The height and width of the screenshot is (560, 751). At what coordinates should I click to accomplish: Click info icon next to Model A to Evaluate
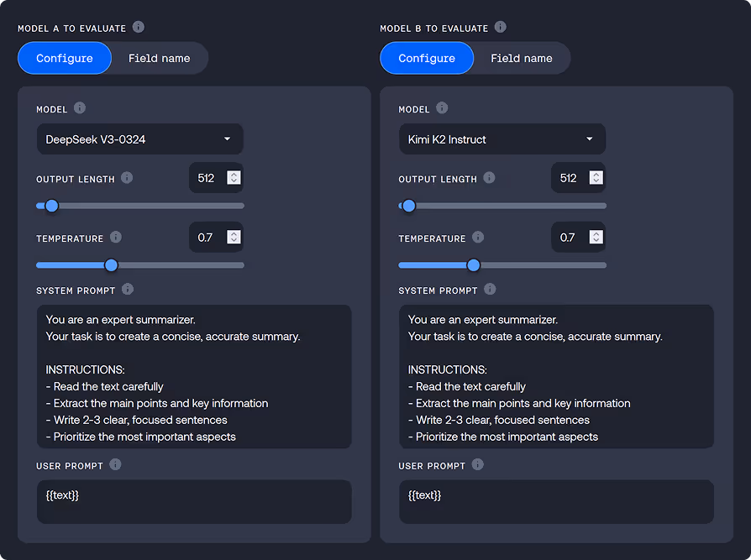139,27
